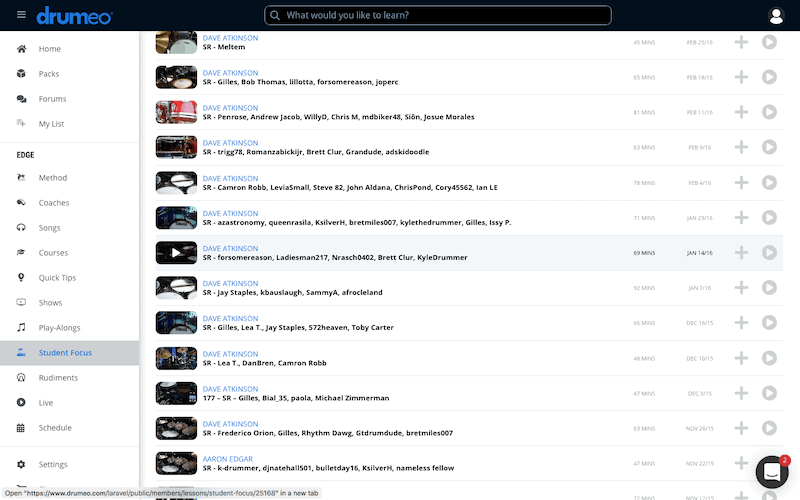Add 'SR - trigg78' lesson to list
Image resolution: width=800 pixels, height=500 pixels.
click(x=741, y=147)
